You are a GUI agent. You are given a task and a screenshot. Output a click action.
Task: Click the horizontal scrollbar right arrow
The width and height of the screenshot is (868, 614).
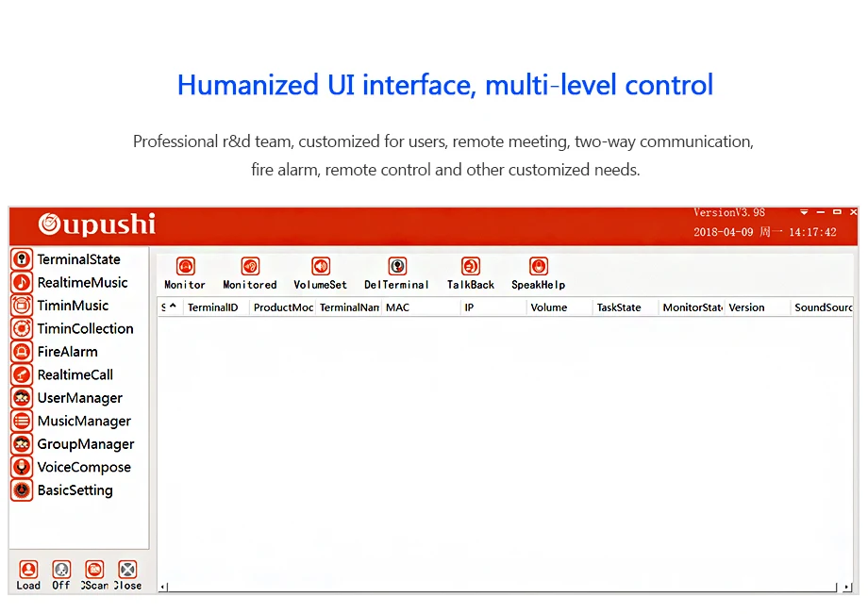(847, 587)
